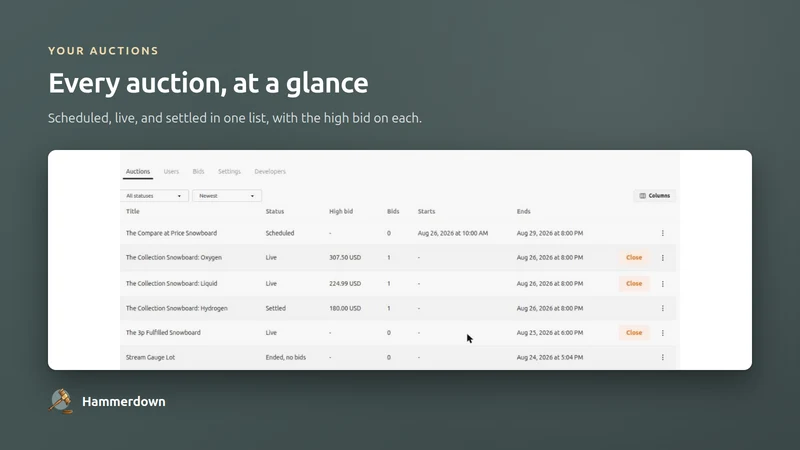800x450 pixels.
Task: Open kebab menu for Stream Gauge Lot
Action: [x=663, y=358]
